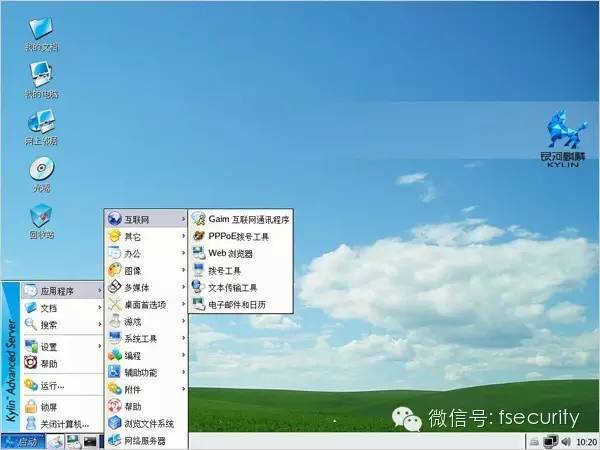Expand the 办公 submenu arrow
This screenshot has width=600, height=450.
click(183, 253)
